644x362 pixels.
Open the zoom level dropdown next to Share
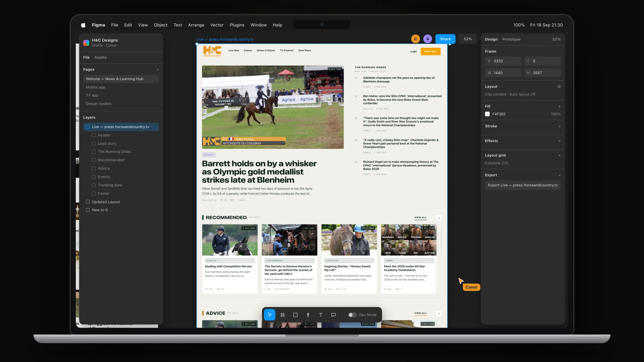tap(468, 39)
